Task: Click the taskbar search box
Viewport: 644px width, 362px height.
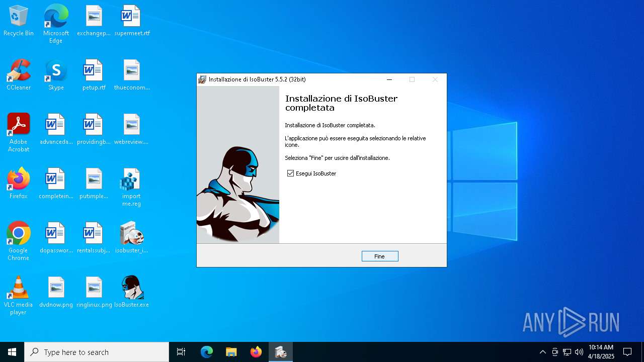Action: tap(97, 352)
